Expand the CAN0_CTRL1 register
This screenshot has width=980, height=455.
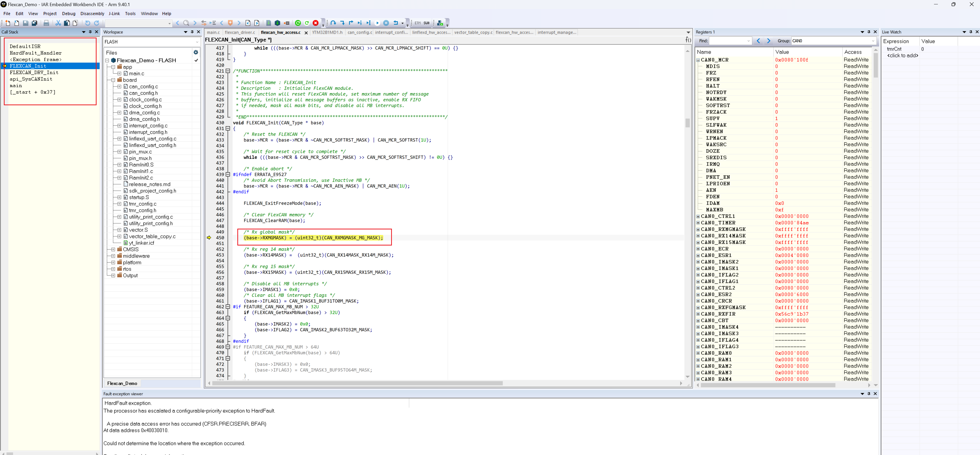(698, 216)
